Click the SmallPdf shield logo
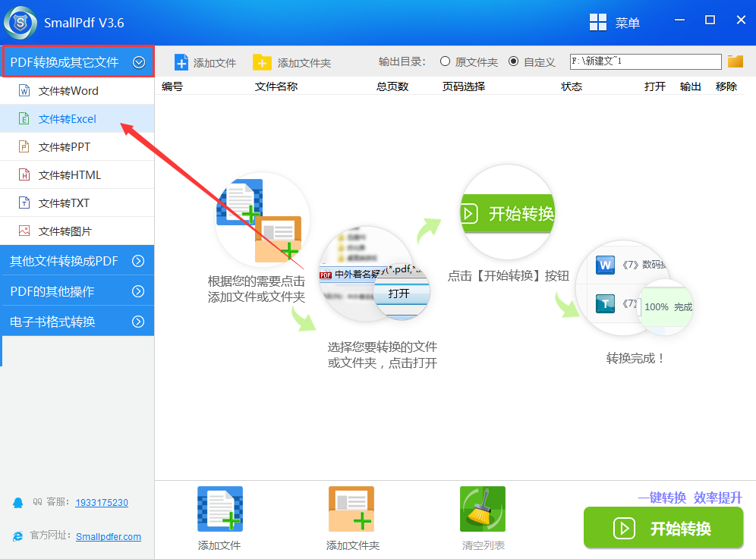The image size is (756, 559). (x=20, y=23)
